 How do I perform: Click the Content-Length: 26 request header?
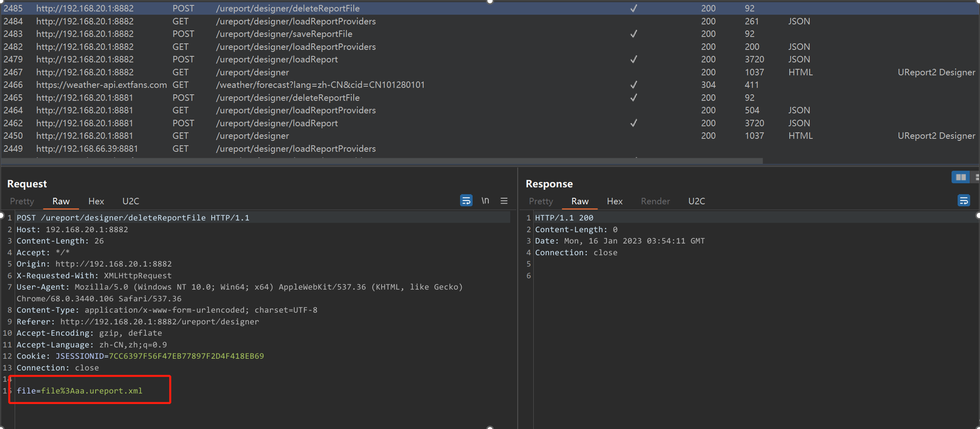point(60,241)
